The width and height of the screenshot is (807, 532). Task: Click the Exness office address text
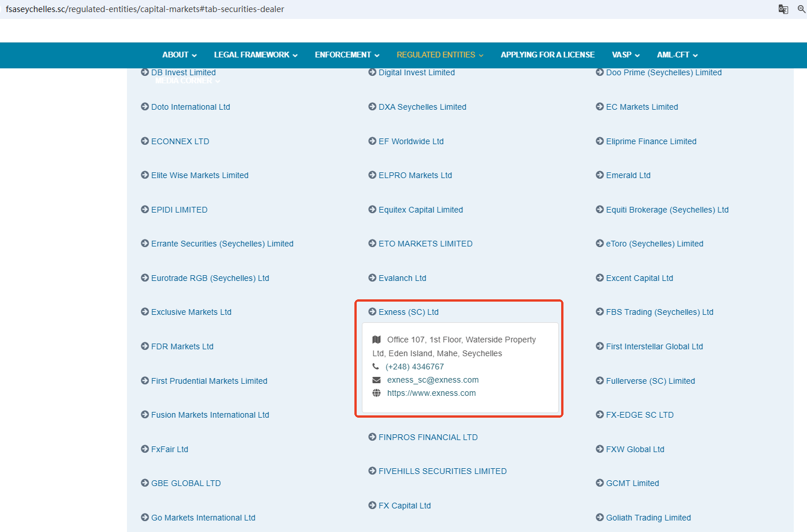tap(454, 346)
